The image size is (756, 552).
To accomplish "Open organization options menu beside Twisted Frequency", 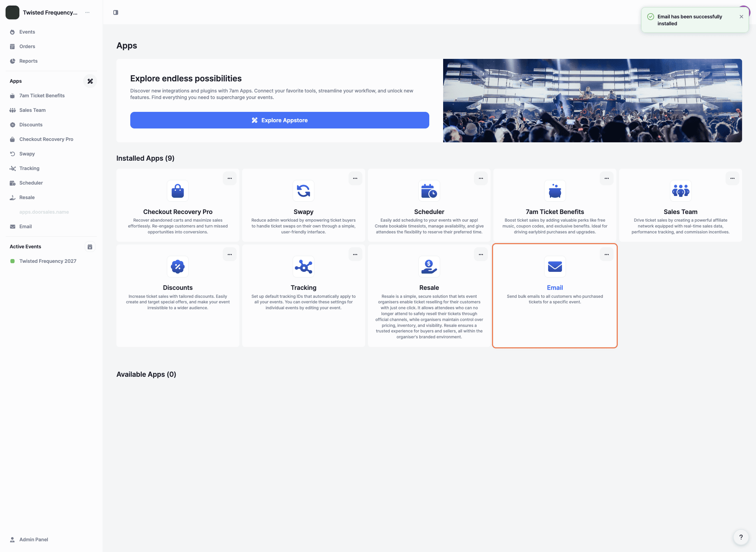I will (87, 12).
